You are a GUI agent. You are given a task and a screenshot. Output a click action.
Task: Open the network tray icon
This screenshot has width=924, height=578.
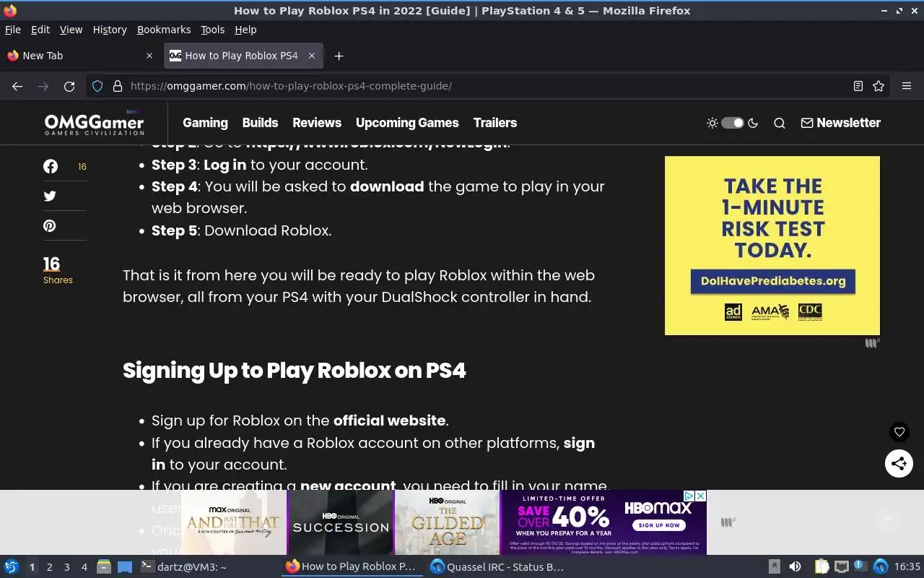click(841, 566)
